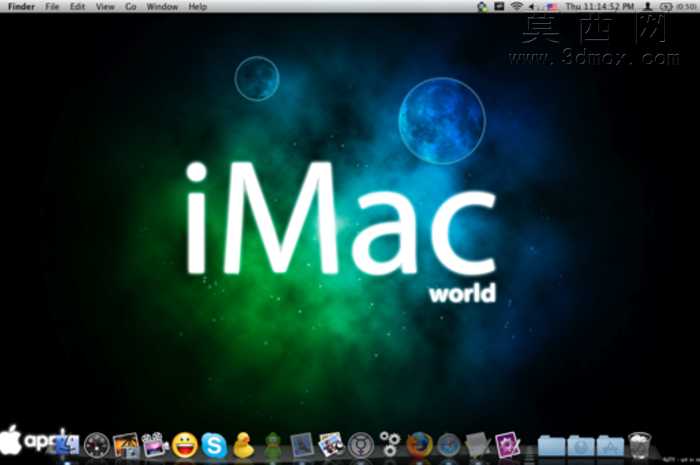Click the display status icon in menu bar

(499, 6)
